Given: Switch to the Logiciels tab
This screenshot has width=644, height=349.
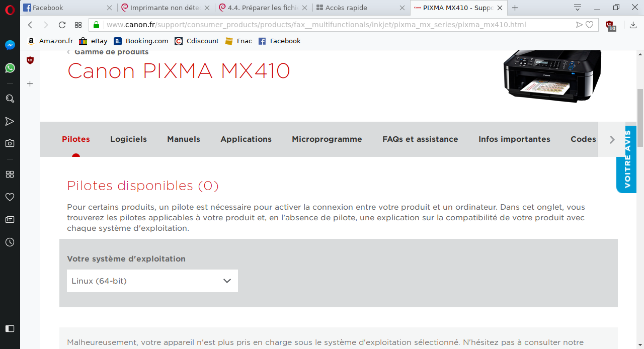Looking at the screenshot, I should 128,139.
